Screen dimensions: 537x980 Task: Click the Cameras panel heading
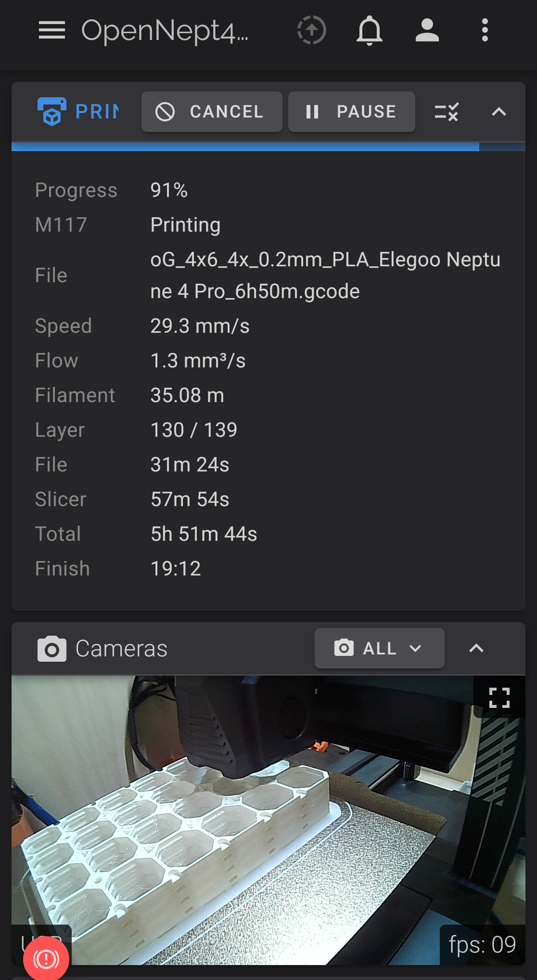121,649
